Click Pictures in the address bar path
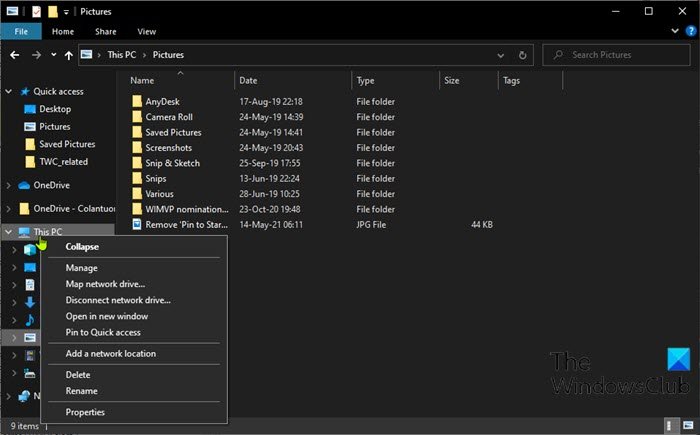 [x=168, y=55]
